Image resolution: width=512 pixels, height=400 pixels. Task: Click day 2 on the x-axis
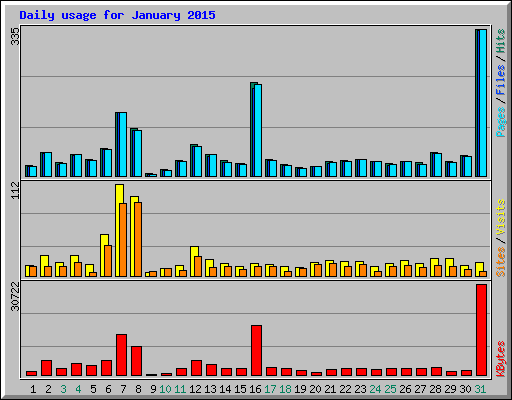(48, 389)
